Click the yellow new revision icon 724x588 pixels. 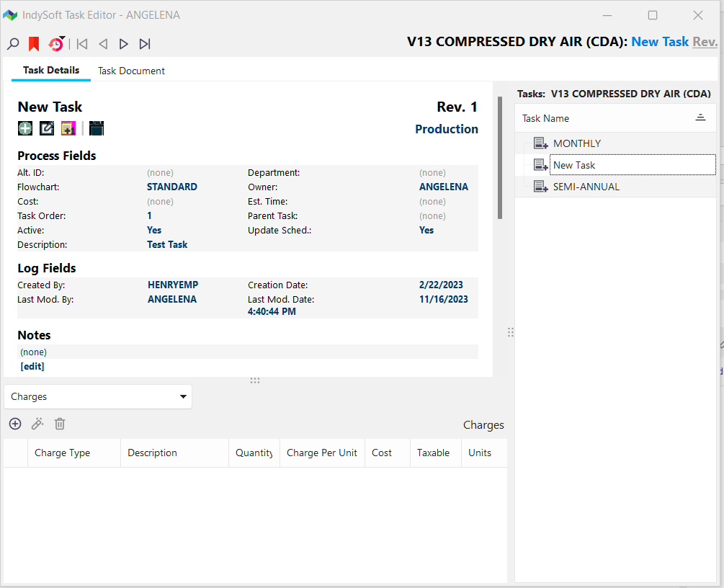tap(68, 128)
